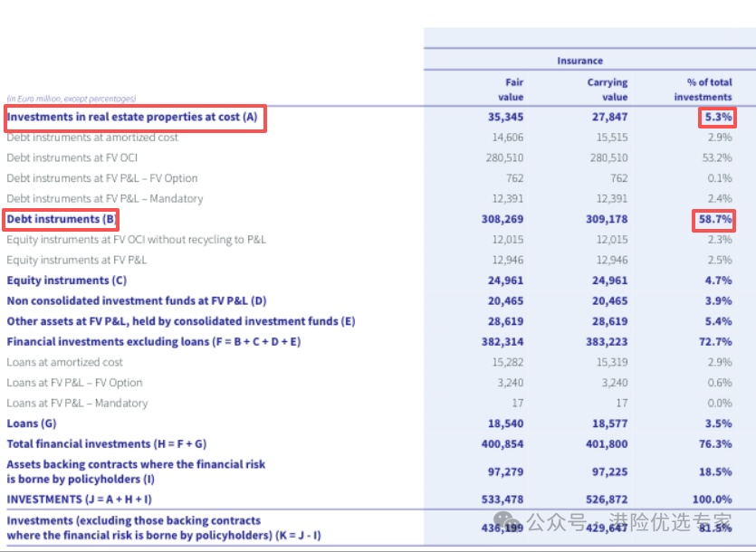The width and height of the screenshot is (756, 552).
Task: Select the 400,854 fair value figure
Action: tap(502, 444)
